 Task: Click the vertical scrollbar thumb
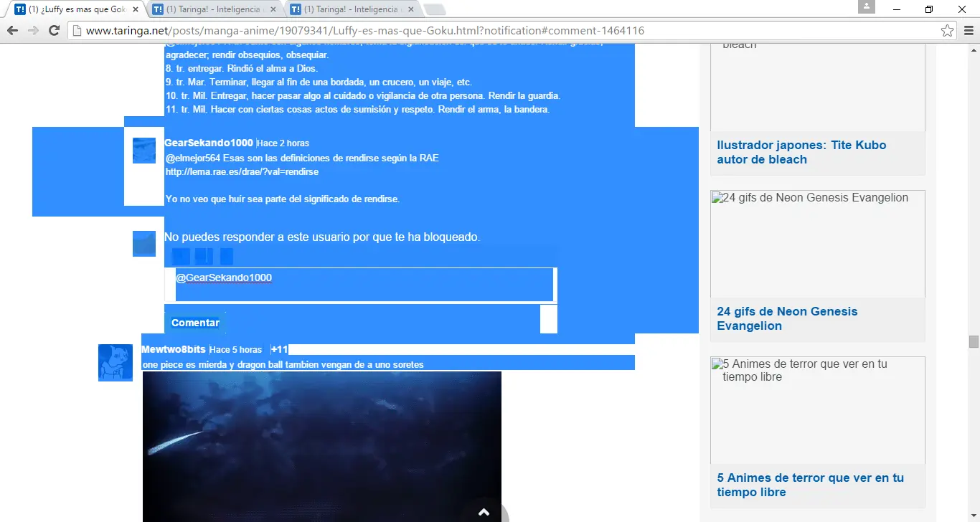point(974,341)
